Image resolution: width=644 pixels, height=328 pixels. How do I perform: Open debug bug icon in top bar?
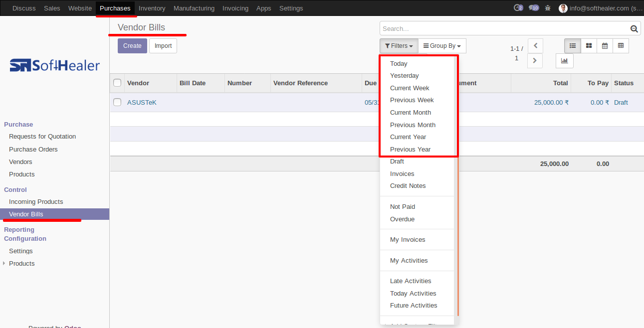point(548,8)
